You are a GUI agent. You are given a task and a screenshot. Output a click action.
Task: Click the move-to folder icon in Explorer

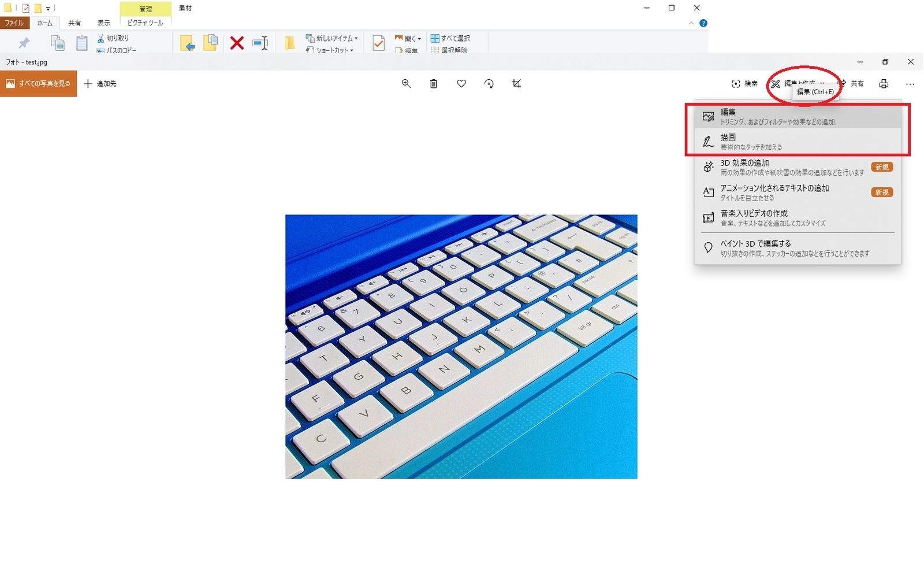point(187,43)
